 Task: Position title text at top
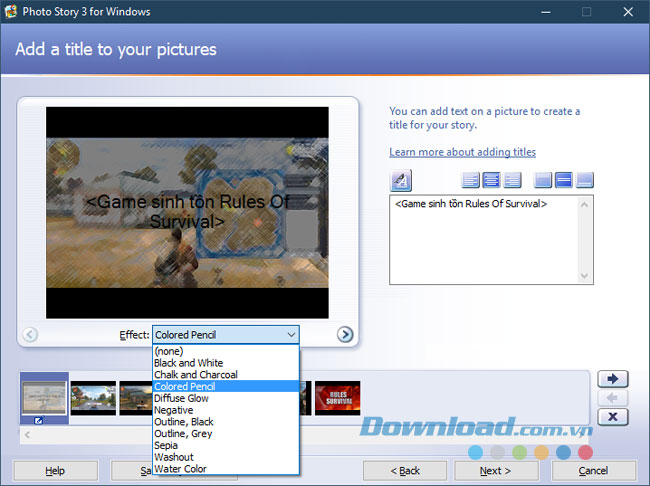tap(543, 180)
